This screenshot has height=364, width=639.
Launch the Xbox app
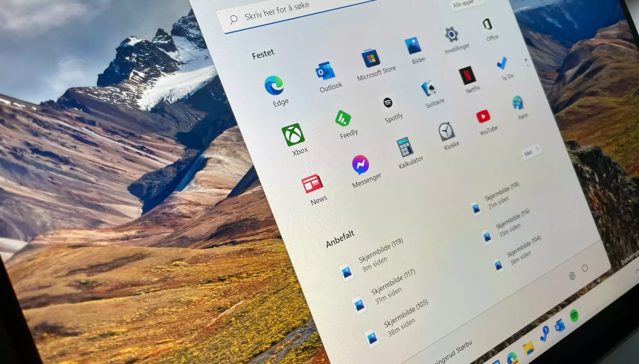[x=293, y=135]
